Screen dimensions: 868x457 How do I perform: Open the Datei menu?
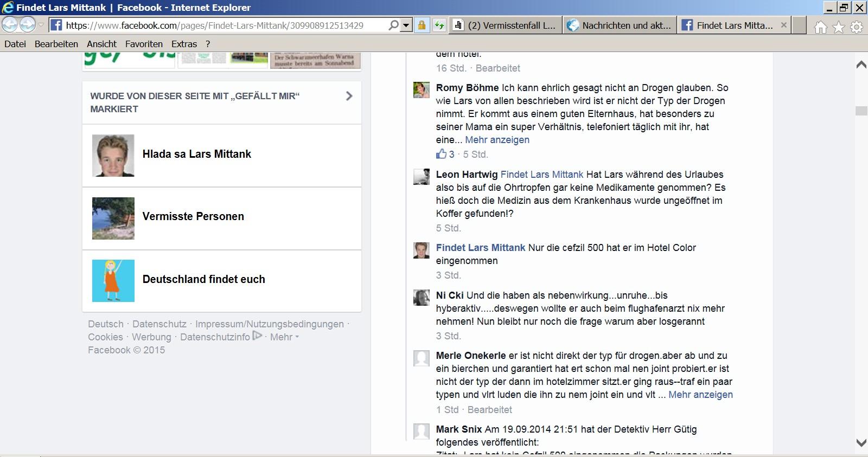[x=15, y=44]
